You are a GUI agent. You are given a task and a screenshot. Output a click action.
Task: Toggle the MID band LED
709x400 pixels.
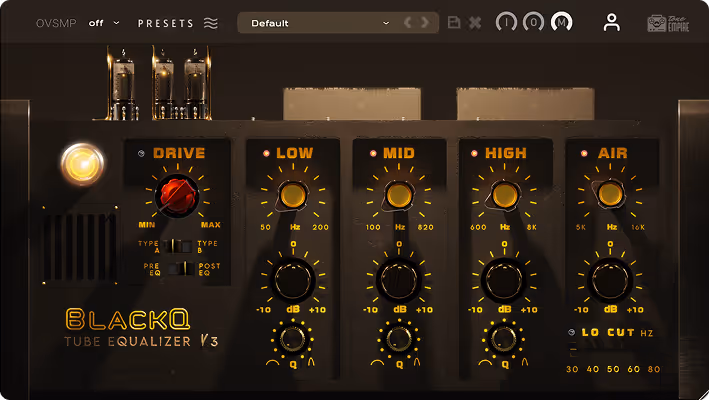coord(373,154)
